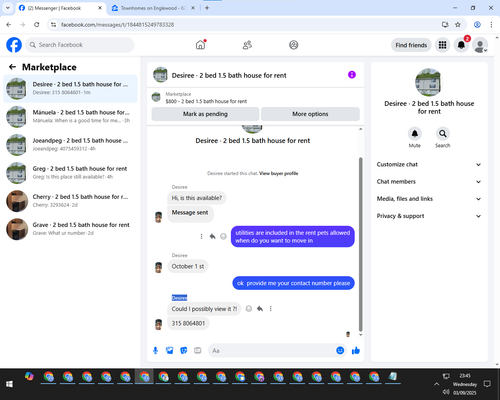
Task: Open more options for the utilities message
Action: pos(201,236)
